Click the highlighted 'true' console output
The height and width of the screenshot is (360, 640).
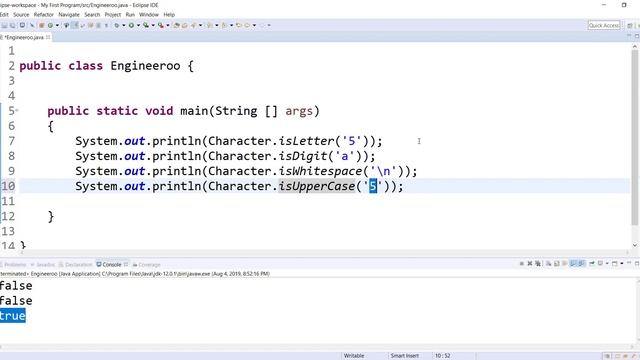[13, 316]
